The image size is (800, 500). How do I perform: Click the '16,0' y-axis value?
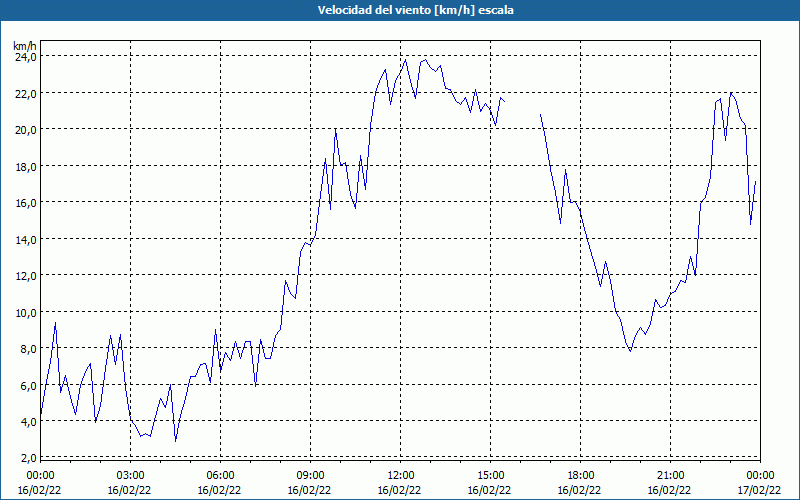pyautogui.click(x=25, y=203)
